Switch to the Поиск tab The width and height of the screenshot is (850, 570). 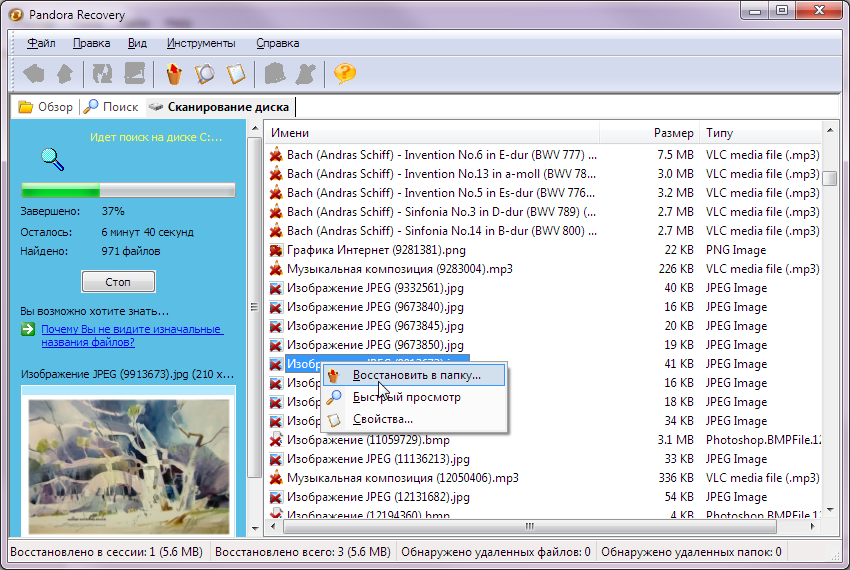(111, 107)
